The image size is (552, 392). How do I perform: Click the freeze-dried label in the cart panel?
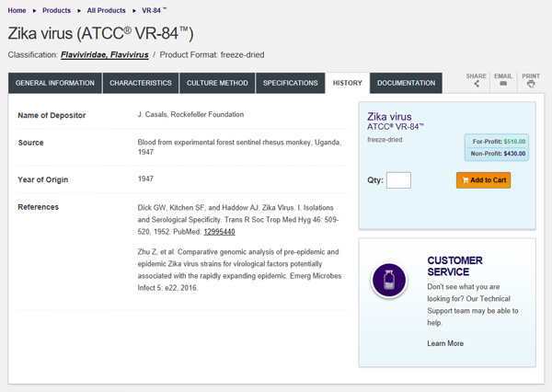(385, 140)
